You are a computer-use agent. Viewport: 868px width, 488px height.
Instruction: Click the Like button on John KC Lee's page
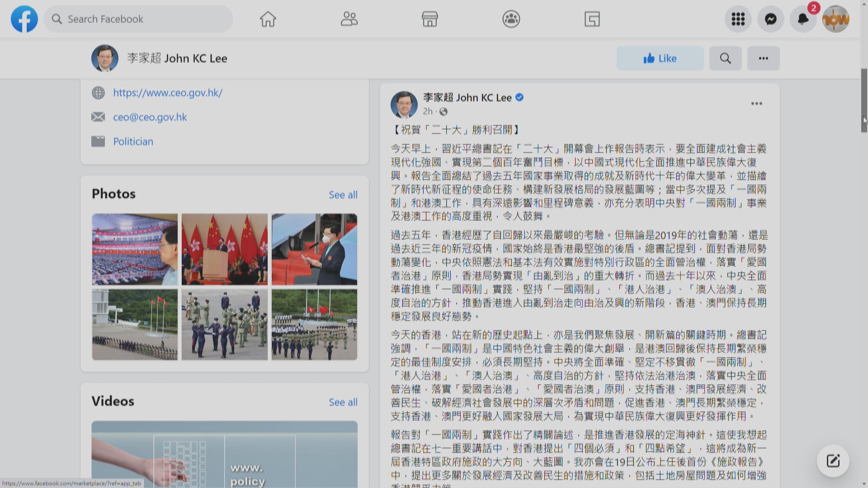[660, 58]
